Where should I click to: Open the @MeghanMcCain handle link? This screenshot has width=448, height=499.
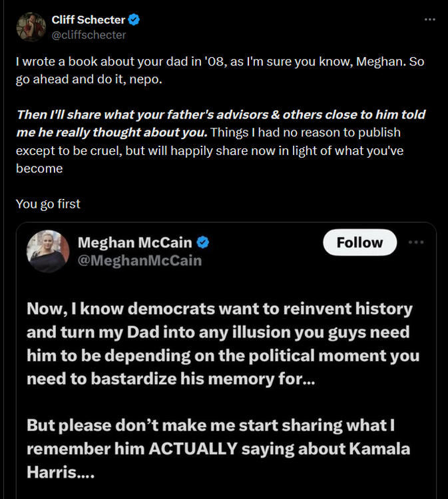tap(139, 259)
